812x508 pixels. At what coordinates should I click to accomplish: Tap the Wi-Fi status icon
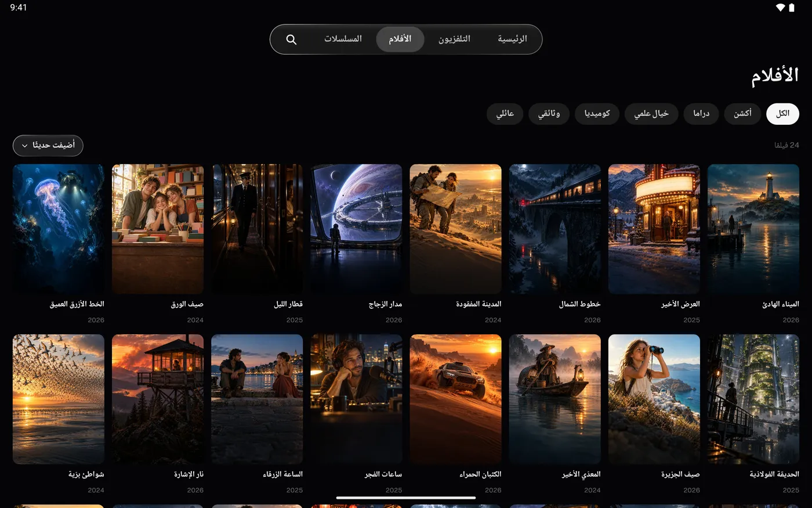[780, 8]
